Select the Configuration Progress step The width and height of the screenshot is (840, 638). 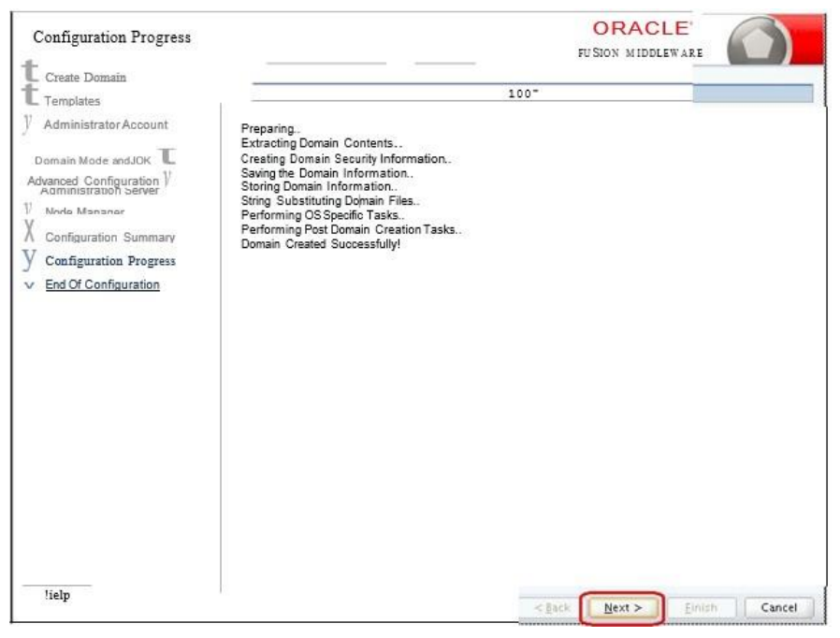(110, 261)
